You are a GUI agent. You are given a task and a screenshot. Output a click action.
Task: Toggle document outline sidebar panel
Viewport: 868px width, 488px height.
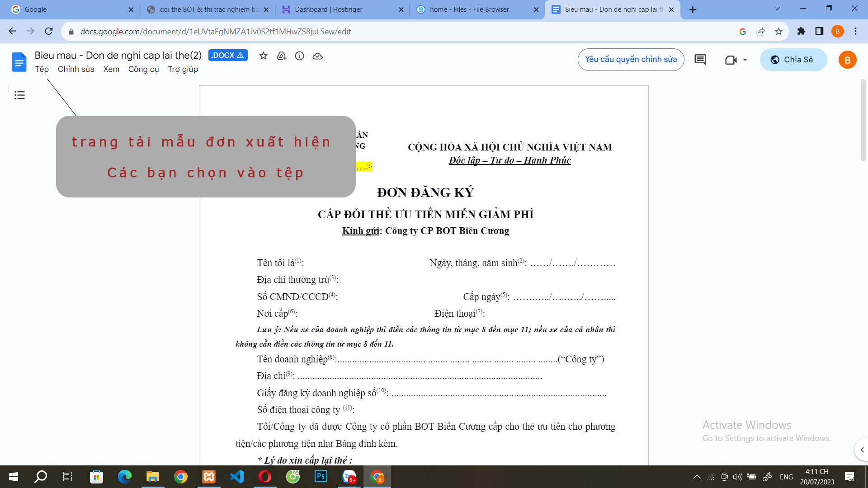click(x=19, y=95)
